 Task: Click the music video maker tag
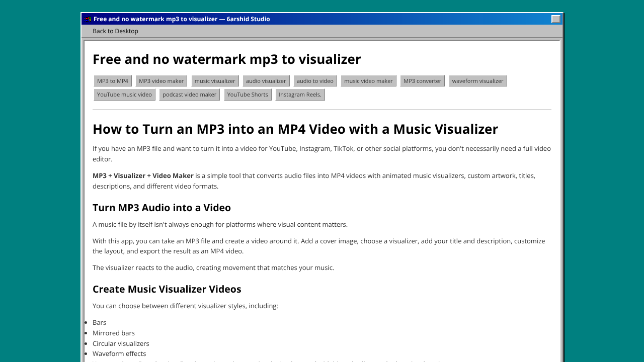[x=368, y=81]
